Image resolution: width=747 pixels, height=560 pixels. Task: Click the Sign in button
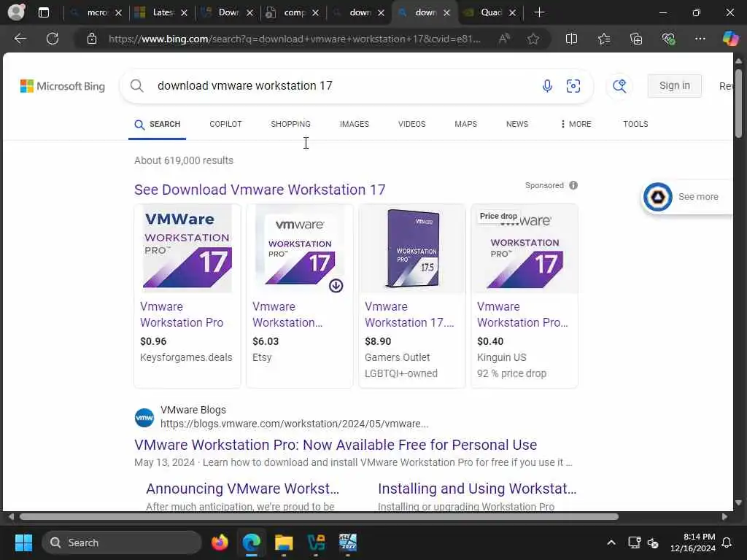click(x=675, y=86)
